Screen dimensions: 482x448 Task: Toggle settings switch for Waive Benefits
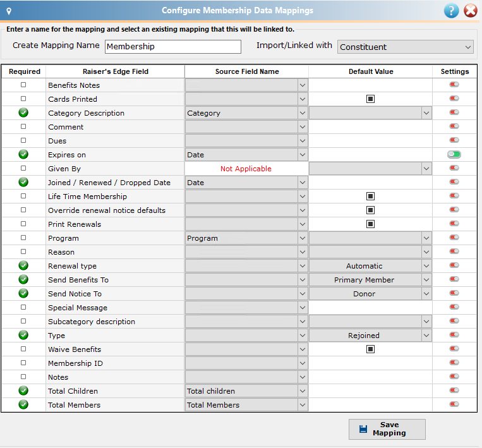pos(454,348)
